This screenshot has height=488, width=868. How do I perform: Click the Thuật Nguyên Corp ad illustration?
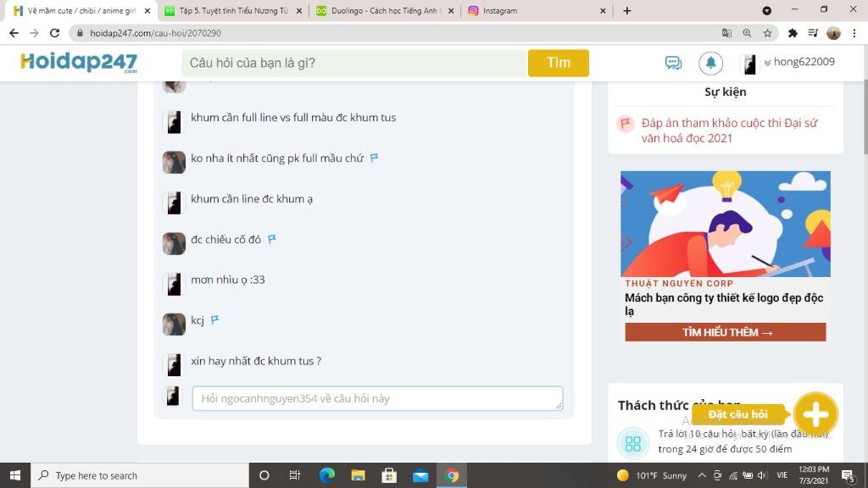pyautogui.click(x=726, y=224)
